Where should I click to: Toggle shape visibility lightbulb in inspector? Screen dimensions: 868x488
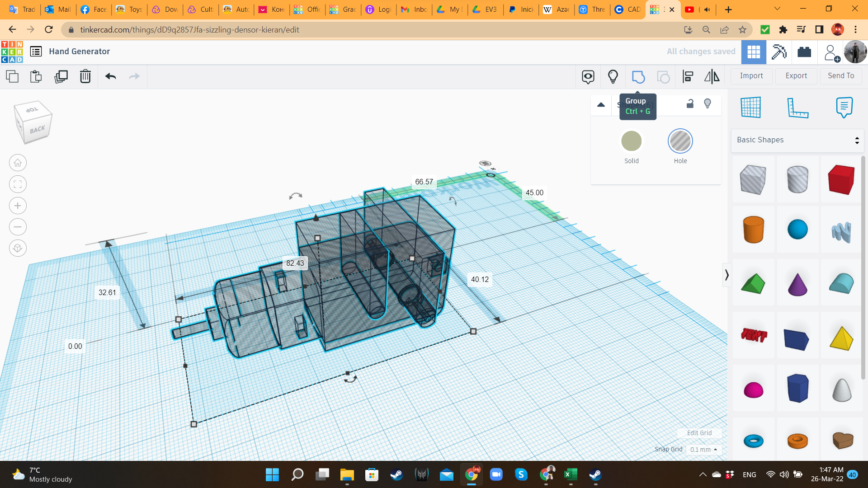(x=708, y=104)
